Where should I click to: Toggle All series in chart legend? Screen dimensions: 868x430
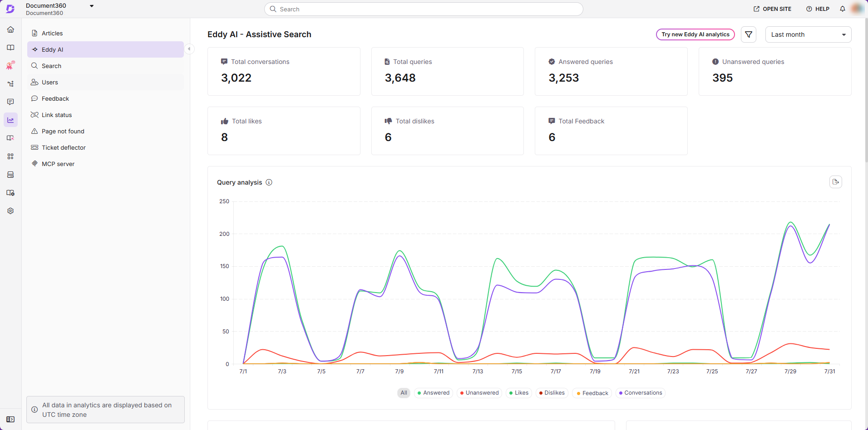[x=404, y=393]
